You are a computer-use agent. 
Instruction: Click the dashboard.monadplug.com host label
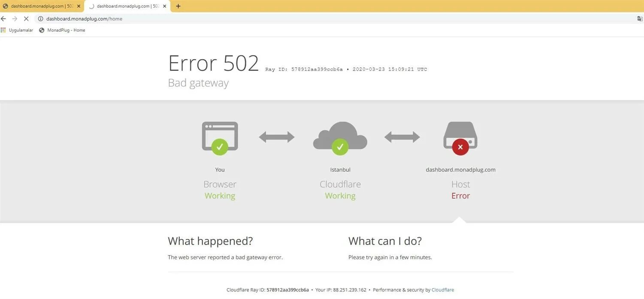point(460,170)
